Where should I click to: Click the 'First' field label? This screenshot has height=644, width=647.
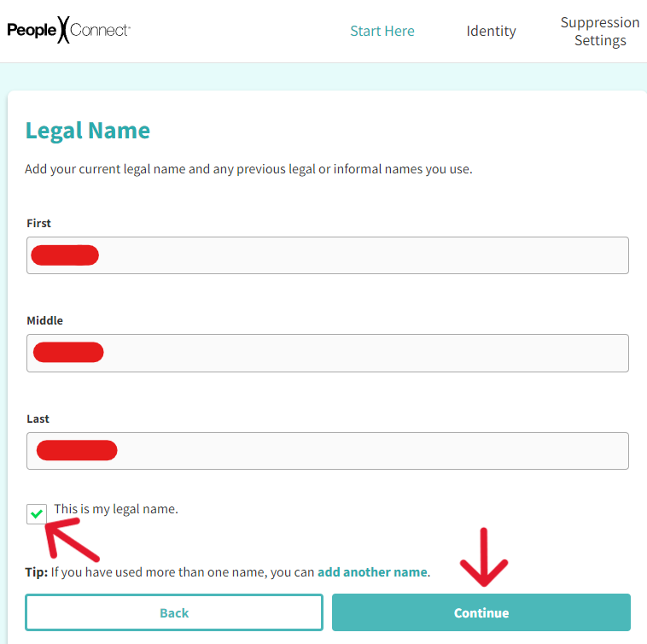tap(38, 223)
